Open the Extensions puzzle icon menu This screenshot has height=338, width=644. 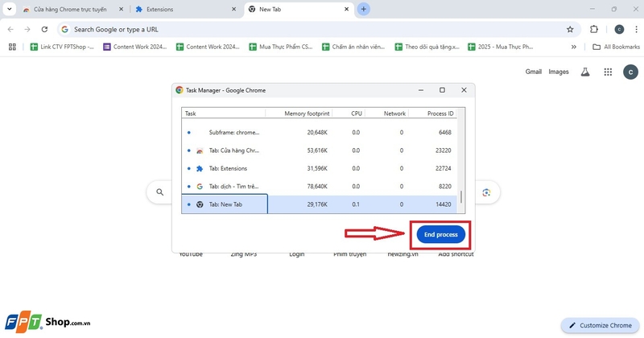coord(594,29)
